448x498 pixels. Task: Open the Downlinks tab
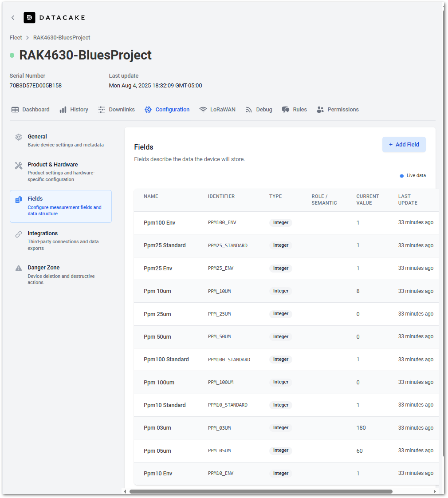tap(116, 110)
